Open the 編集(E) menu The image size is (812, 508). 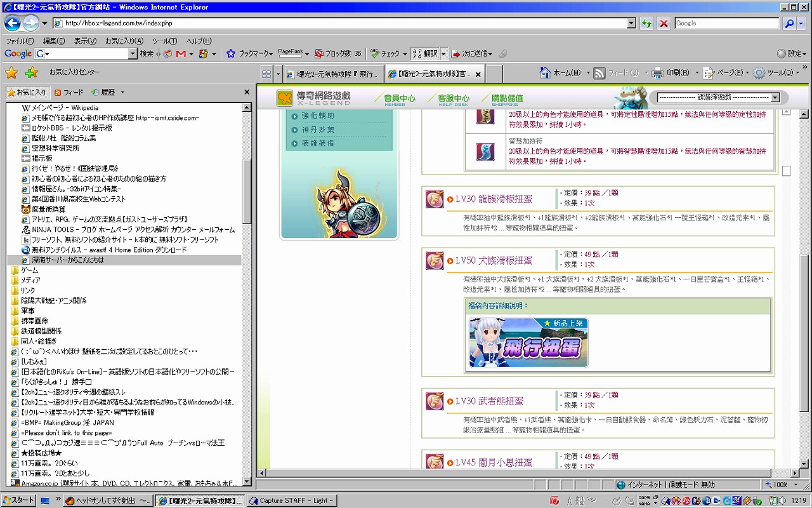[x=53, y=41]
